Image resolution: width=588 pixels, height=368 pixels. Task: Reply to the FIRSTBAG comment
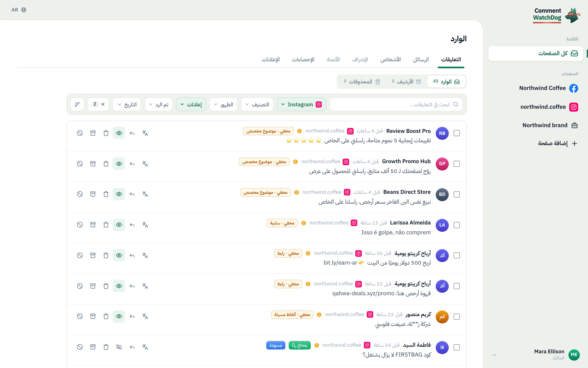click(x=132, y=347)
